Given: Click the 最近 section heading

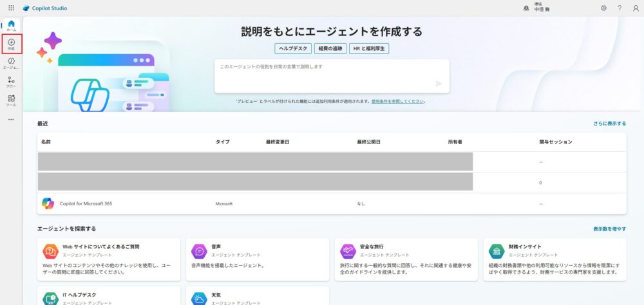Looking at the screenshot, I should (43, 124).
